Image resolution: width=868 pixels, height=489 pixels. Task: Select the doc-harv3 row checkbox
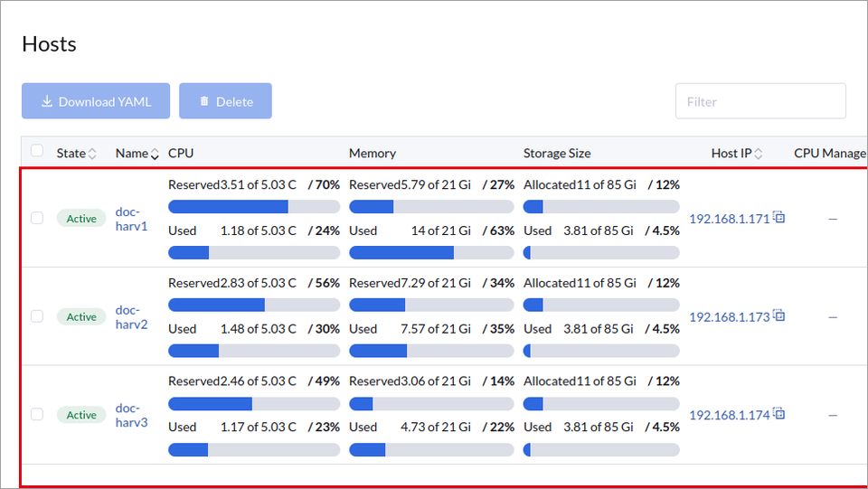tap(37, 414)
